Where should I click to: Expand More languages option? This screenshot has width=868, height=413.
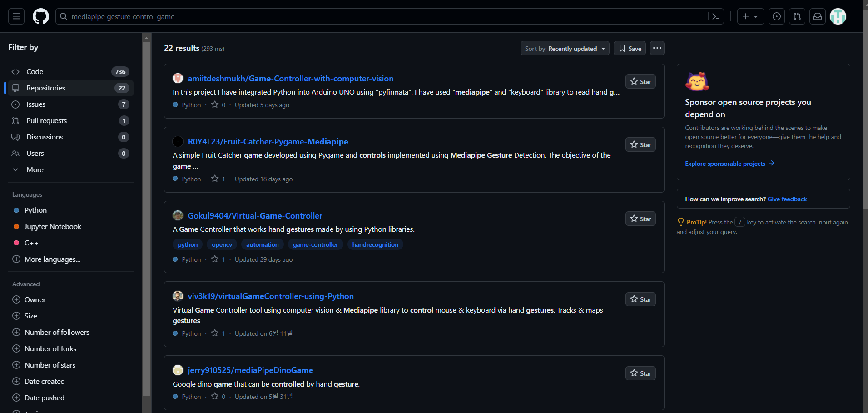(x=70, y=259)
